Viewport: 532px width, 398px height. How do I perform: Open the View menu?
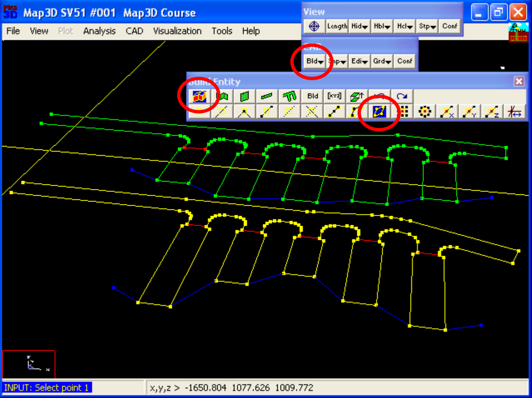click(x=39, y=31)
